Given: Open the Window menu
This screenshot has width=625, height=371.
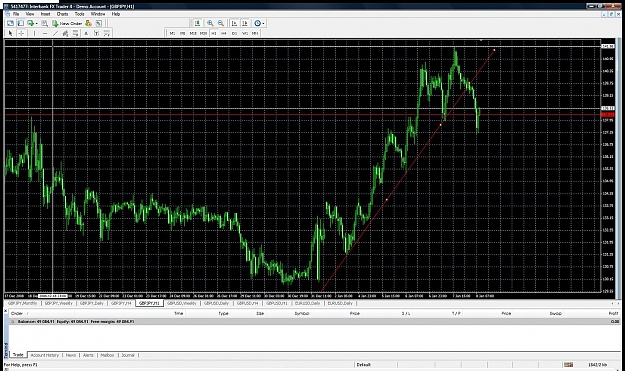Looking at the screenshot, I should [98, 14].
